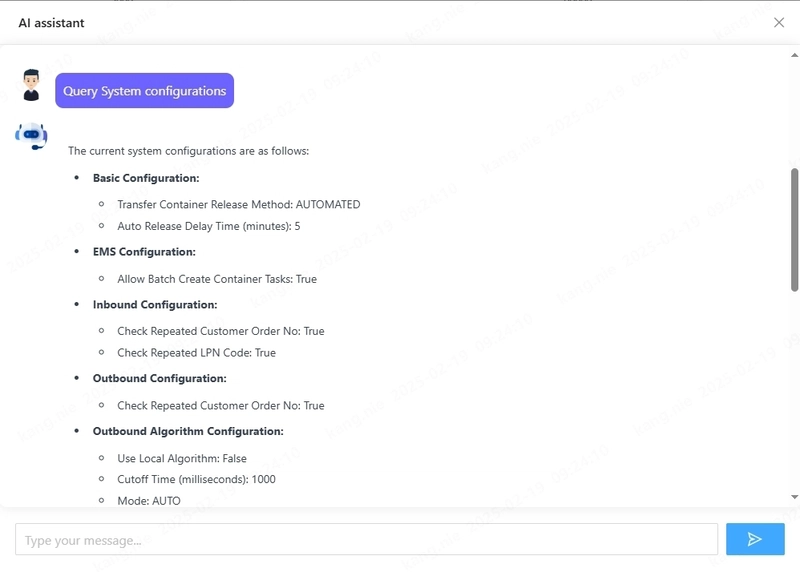Image resolution: width=800 pixels, height=572 pixels.
Task: Click 'Outbound Algorithm Configuration:' heading
Action: tap(188, 432)
